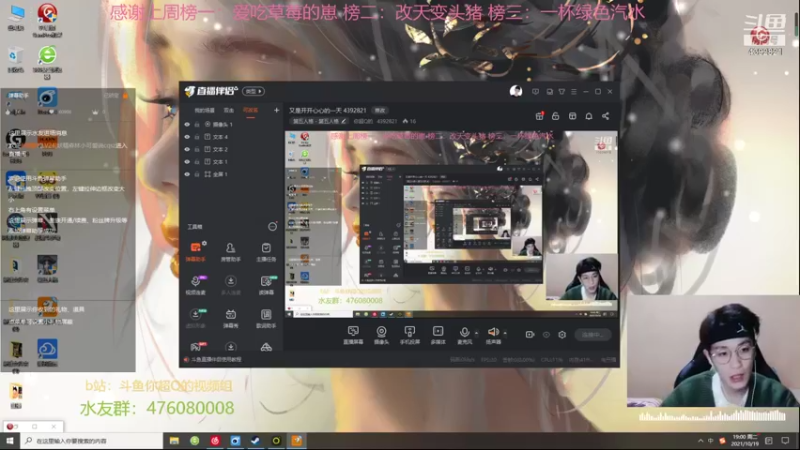The image size is (800, 450).
Task: Click the record video icon in bottom bar
Action: [530, 335]
